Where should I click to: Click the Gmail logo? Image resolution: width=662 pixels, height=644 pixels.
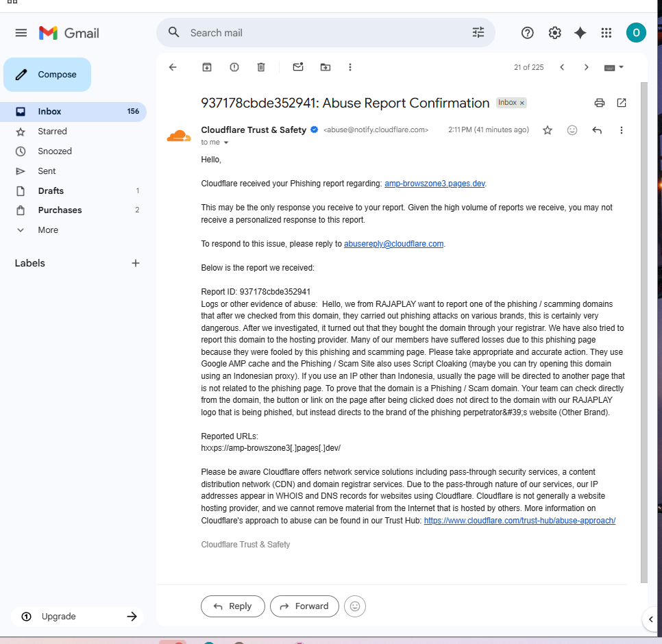(69, 33)
